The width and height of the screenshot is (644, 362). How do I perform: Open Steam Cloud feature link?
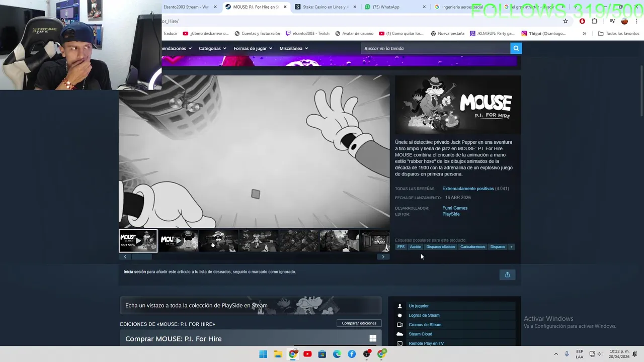[x=420, y=334]
